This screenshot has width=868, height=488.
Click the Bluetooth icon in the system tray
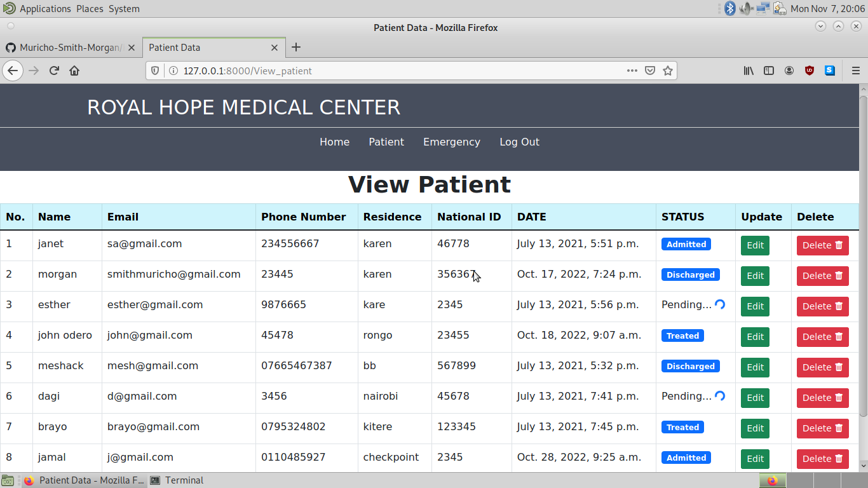729,8
